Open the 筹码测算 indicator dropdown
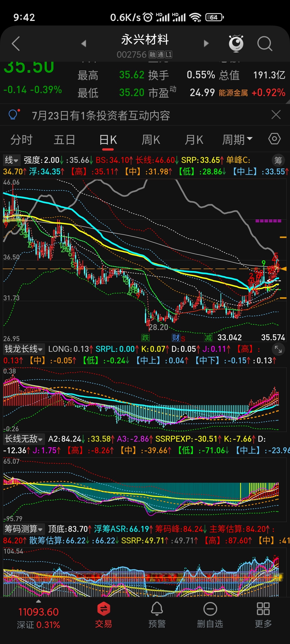Screen dimensions: 290x644 [24, 529]
